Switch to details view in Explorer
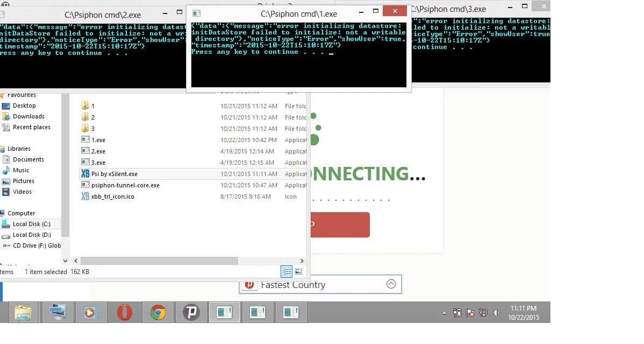Screen dimensions: 644x344 point(287,271)
